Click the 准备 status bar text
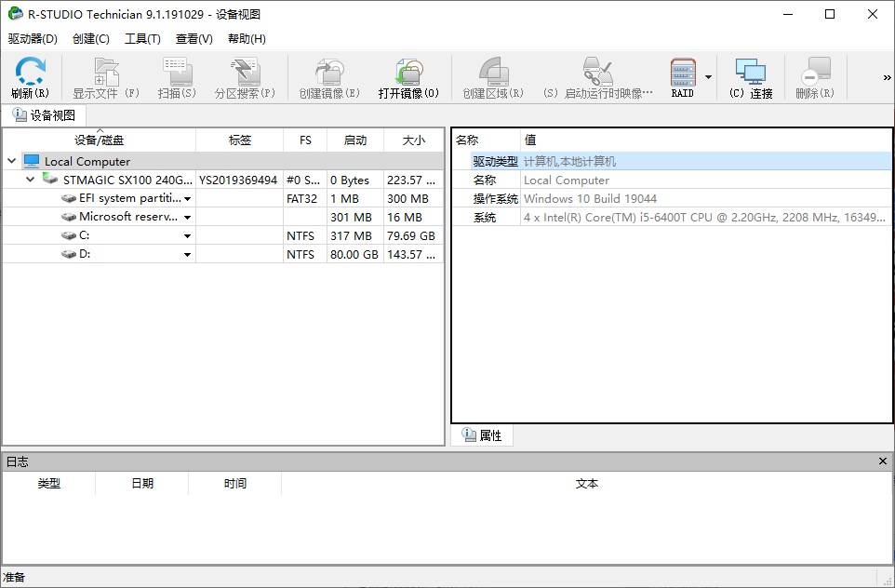This screenshot has width=895, height=588. tap(14, 577)
